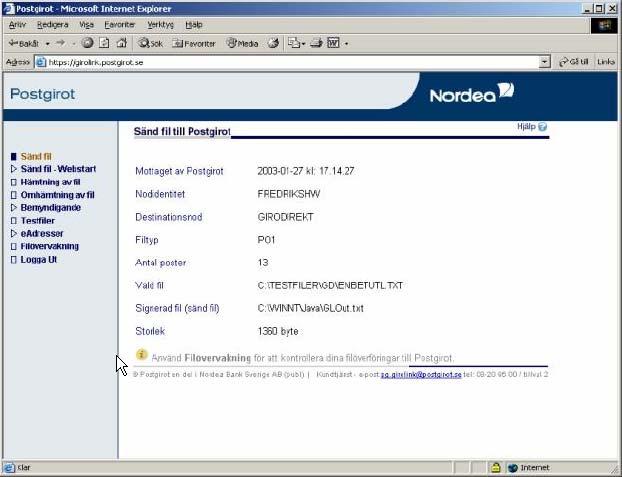Click the Nordea logo
Screen dimensions: 622x477
click(x=472, y=93)
